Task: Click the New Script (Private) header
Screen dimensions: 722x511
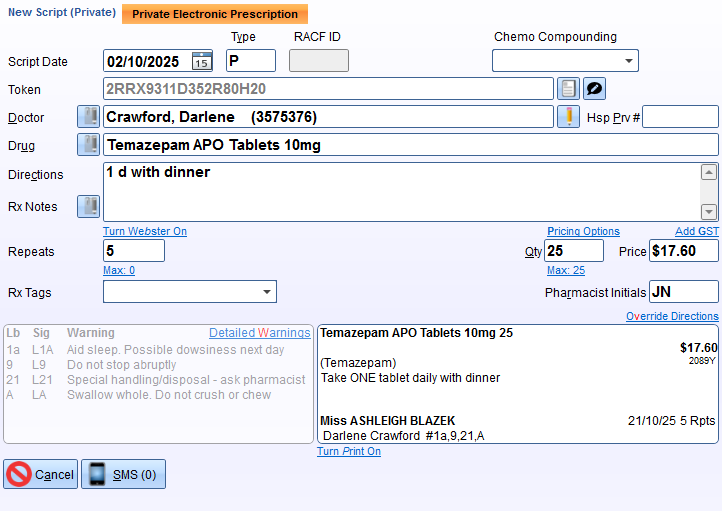Action: point(62,13)
